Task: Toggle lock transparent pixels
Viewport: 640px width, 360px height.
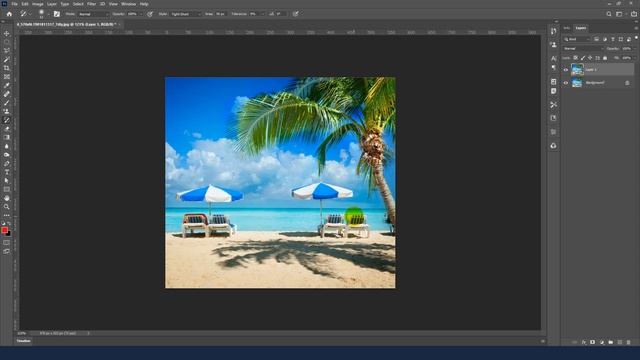Action: tap(576, 58)
